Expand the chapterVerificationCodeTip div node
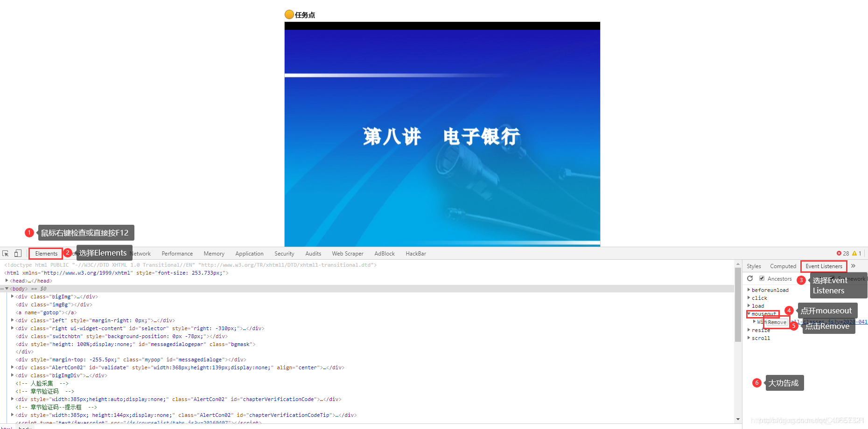 pyautogui.click(x=12, y=415)
